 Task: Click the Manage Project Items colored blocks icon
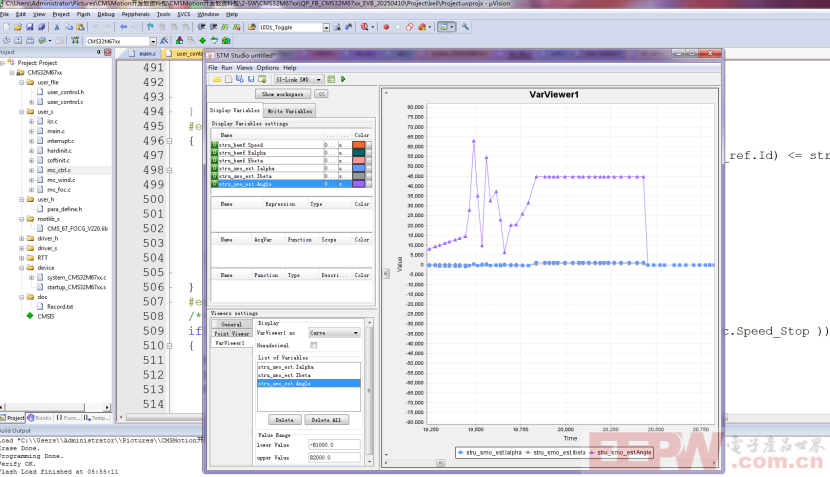pos(179,41)
